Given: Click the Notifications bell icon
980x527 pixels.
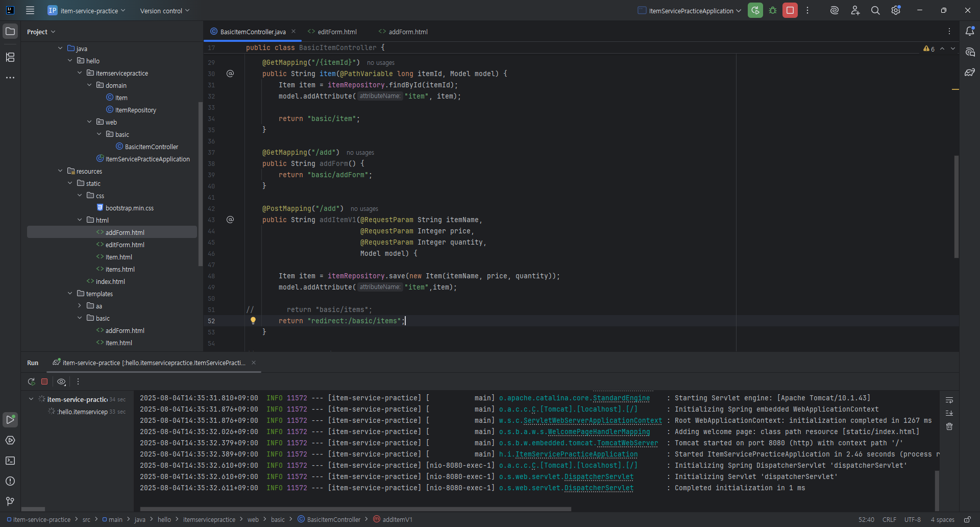Looking at the screenshot, I should [x=970, y=32].
